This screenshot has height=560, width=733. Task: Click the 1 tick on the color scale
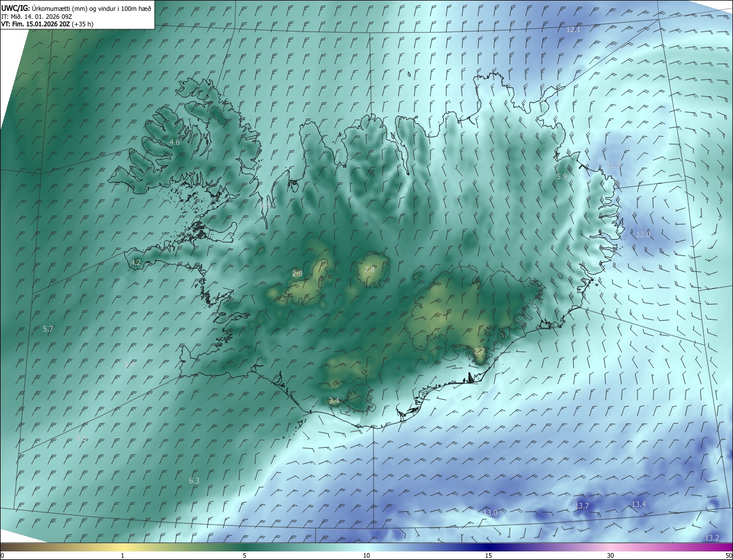coord(123,555)
